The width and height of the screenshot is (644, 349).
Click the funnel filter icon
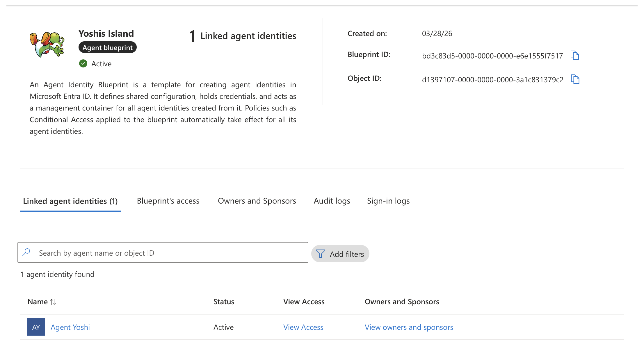(320, 254)
